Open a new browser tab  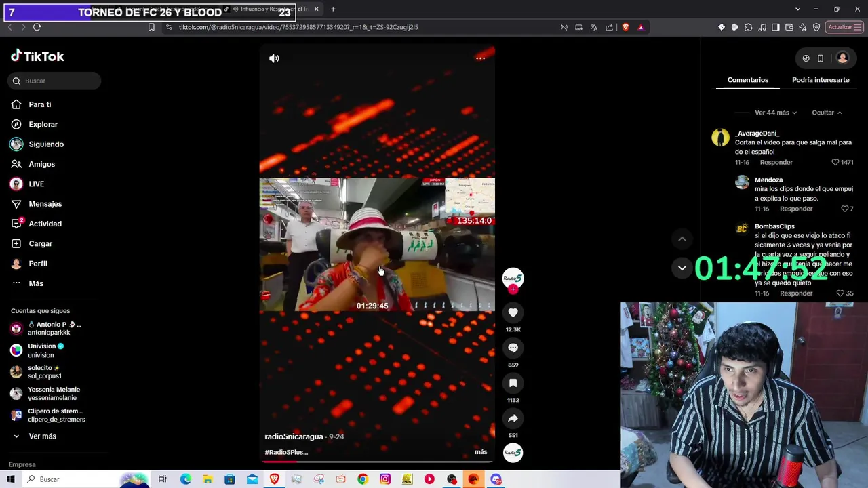333,9
